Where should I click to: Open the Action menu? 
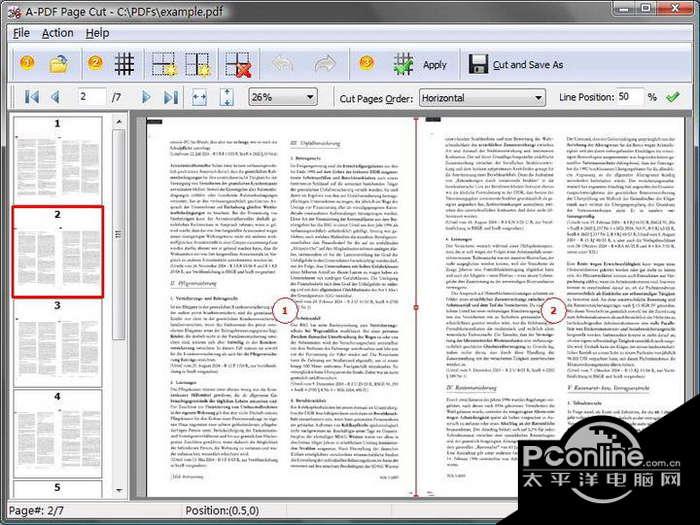[58, 33]
